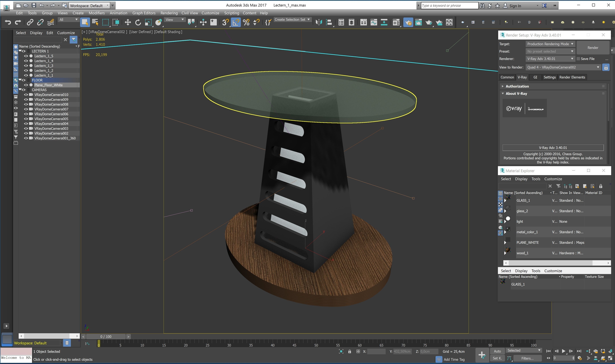615x364 pixels.
Task: Open key filter Selected dropdown
Action: coord(524,350)
